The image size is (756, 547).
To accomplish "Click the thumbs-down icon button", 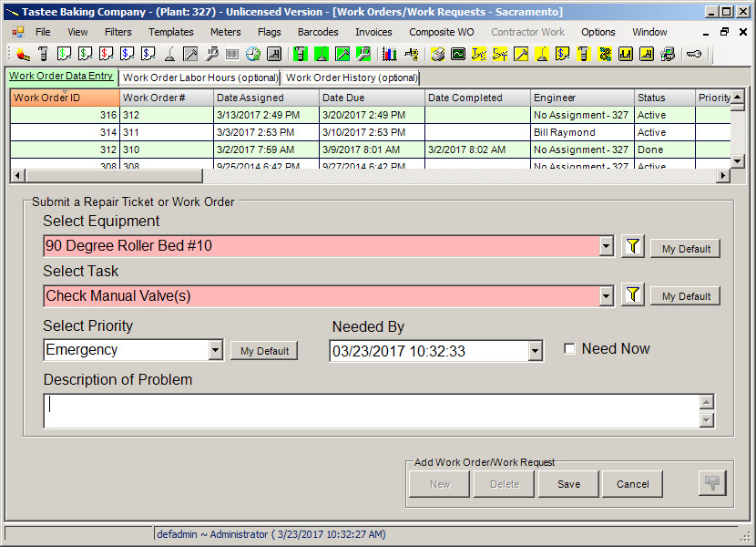I will (712, 482).
